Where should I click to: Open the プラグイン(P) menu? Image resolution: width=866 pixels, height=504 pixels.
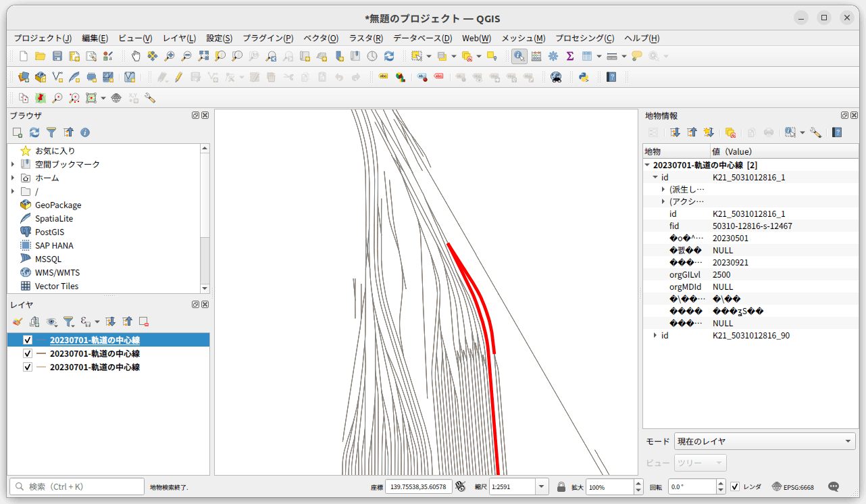click(x=268, y=39)
